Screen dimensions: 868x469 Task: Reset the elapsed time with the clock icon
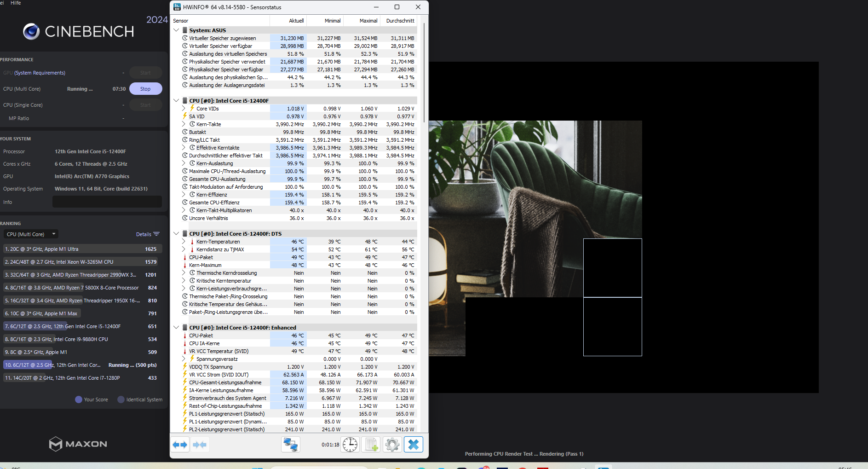coord(350,445)
